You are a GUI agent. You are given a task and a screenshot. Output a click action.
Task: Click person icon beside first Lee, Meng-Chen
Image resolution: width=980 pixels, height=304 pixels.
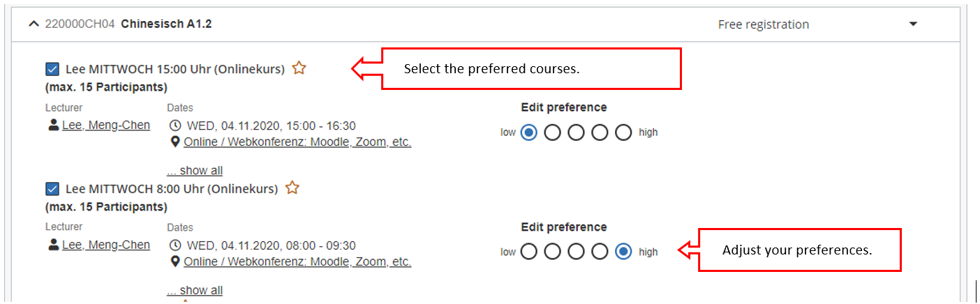[53, 126]
